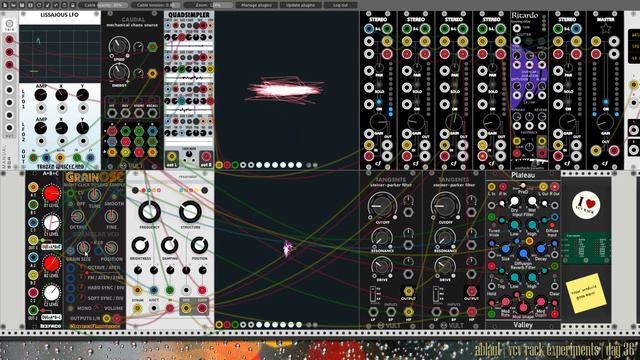Click OUTPUT jack on right Tangents filter
The image size is (640, 360).
pos(471,291)
